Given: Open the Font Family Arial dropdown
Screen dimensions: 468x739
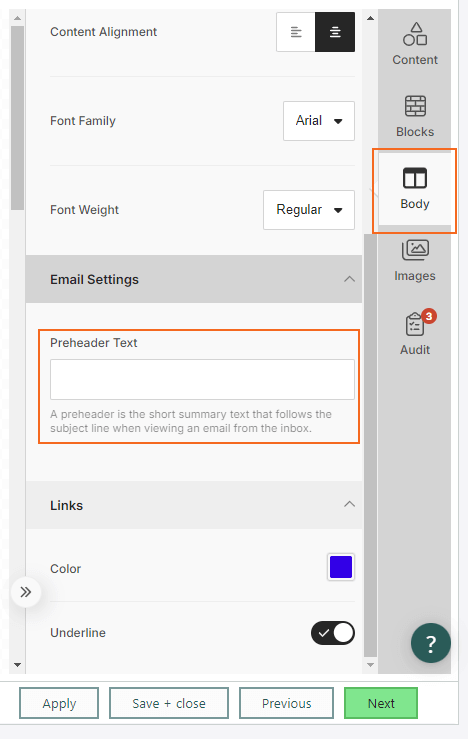Looking at the screenshot, I should 319,121.
